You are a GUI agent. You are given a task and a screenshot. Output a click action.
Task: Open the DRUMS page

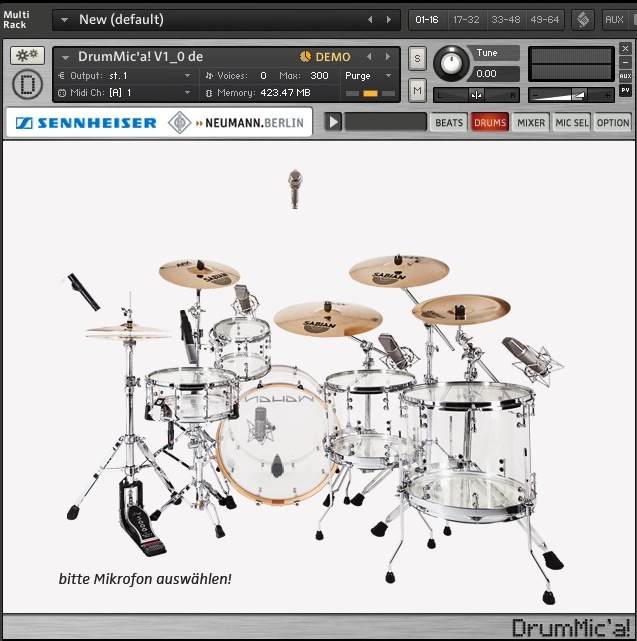(490, 123)
